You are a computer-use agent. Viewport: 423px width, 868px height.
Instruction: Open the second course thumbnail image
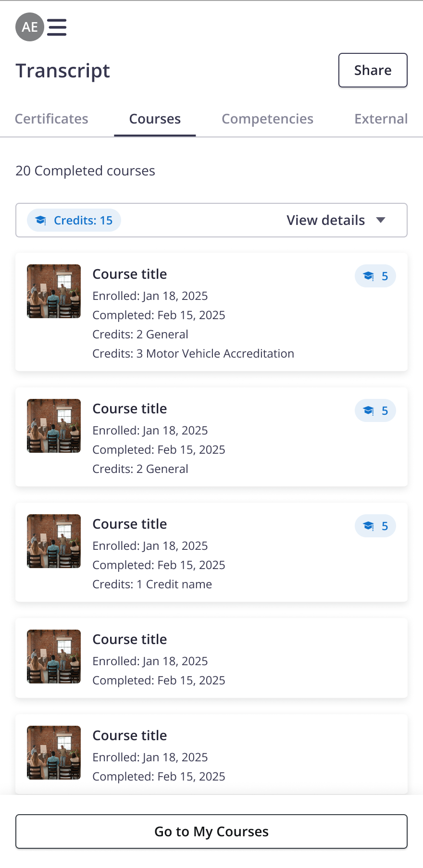54,426
